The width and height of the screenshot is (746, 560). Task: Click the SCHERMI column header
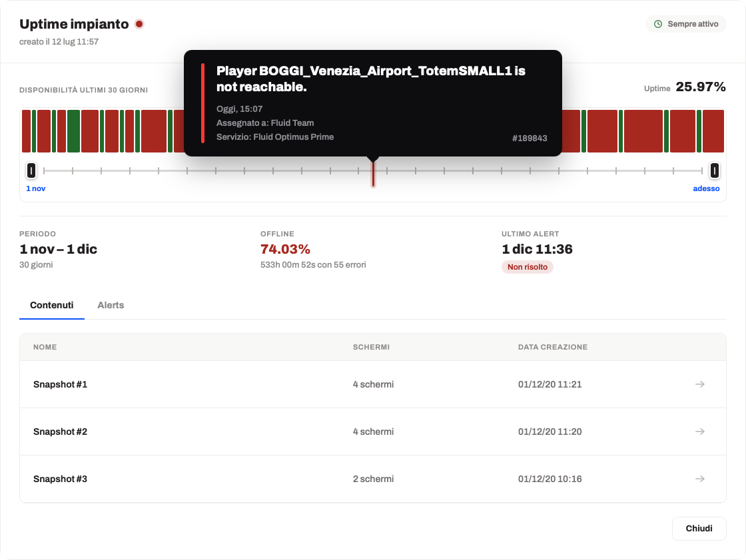point(371,347)
